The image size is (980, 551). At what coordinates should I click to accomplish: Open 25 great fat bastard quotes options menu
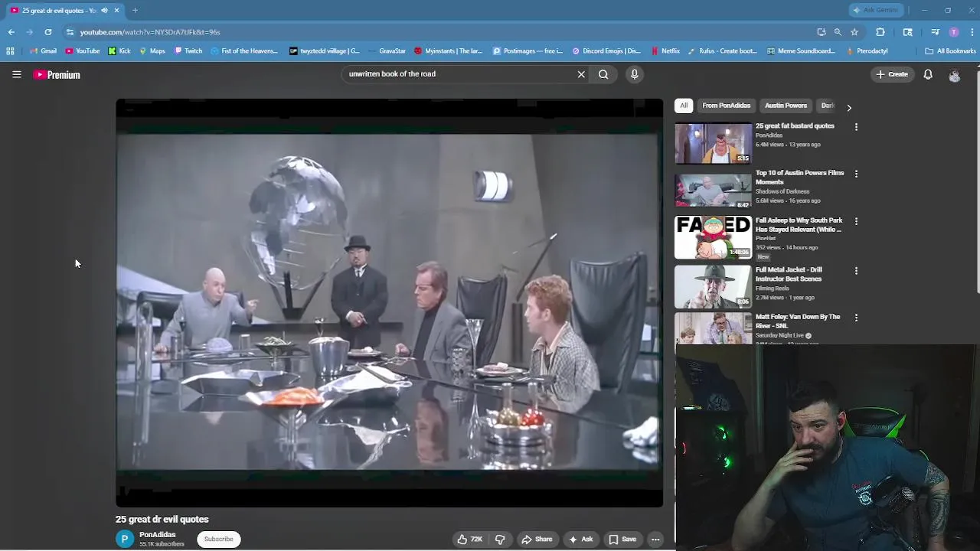pyautogui.click(x=856, y=127)
